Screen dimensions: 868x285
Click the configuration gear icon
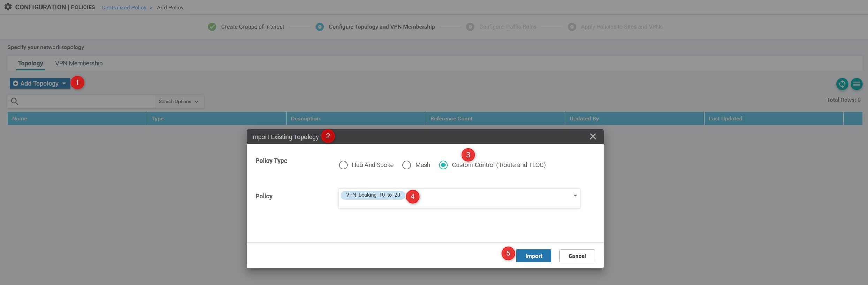point(8,7)
